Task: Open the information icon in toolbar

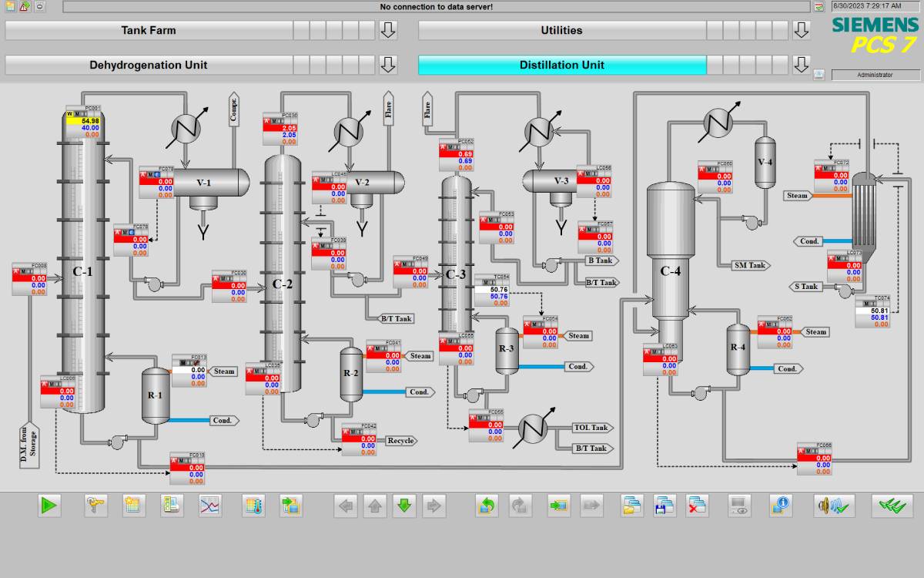Action: point(781,506)
